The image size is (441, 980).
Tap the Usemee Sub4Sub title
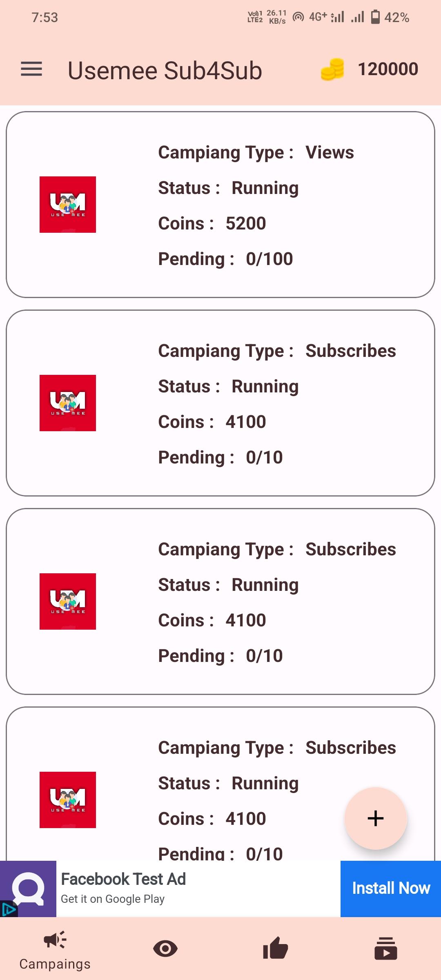coord(165,70)
